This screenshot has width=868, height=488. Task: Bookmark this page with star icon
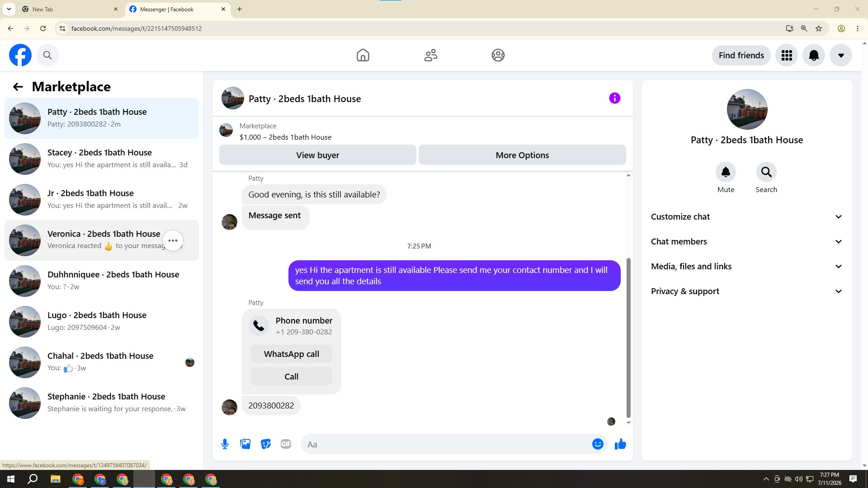(819, 28)
